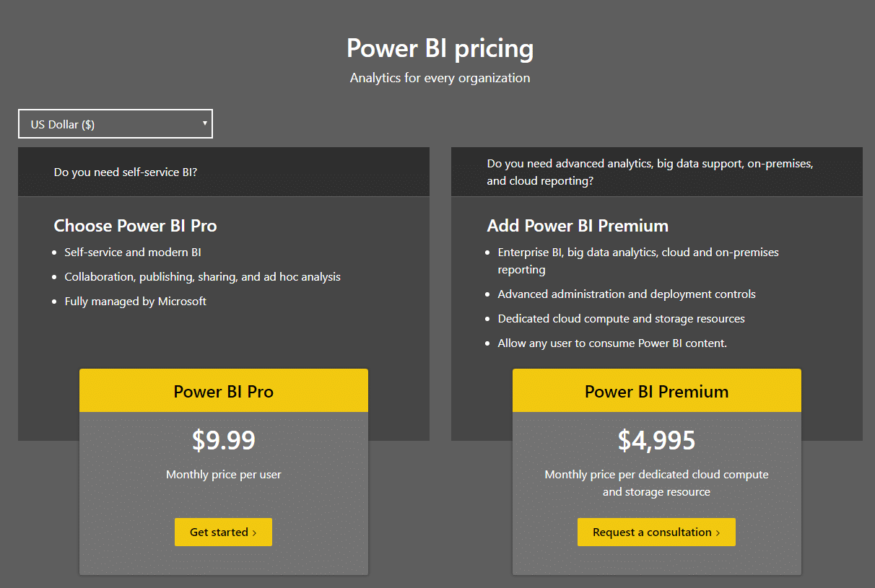The width and height of the screenshot is (875, 588).
Task: Click the Monthly price per user label
Action: coord(224,475)
